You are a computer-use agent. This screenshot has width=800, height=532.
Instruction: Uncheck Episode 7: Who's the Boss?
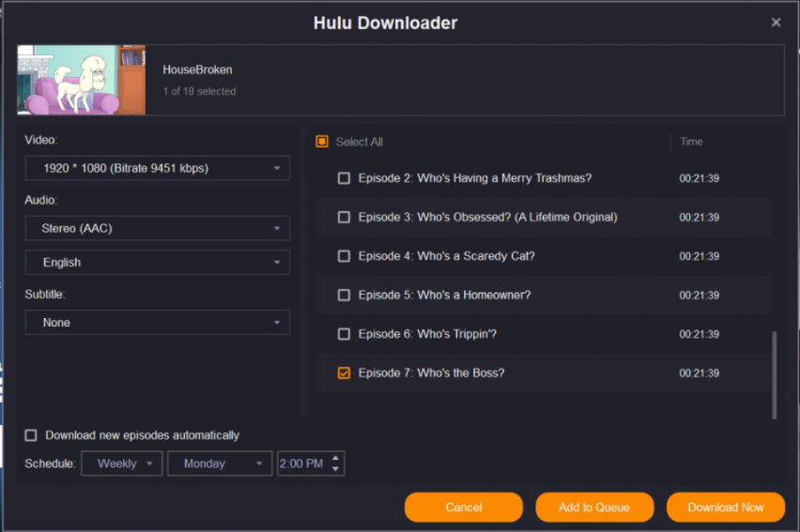344,372
